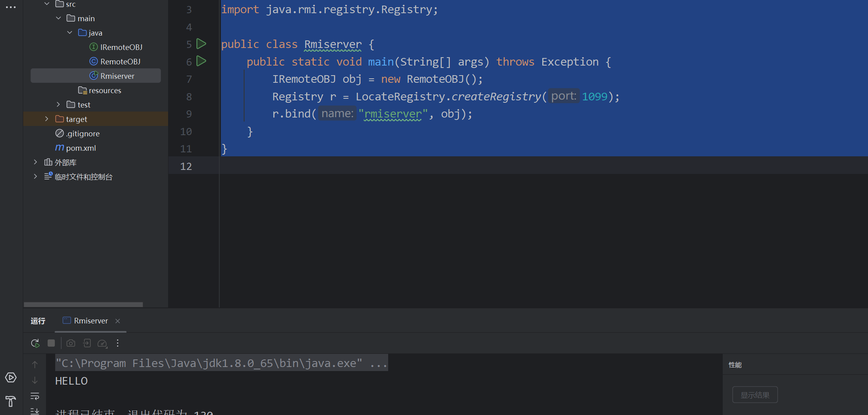Select the Rmiserver run tab
This screenshot has height=415, width=868.
pyautogui.click(x=90, y=321)
